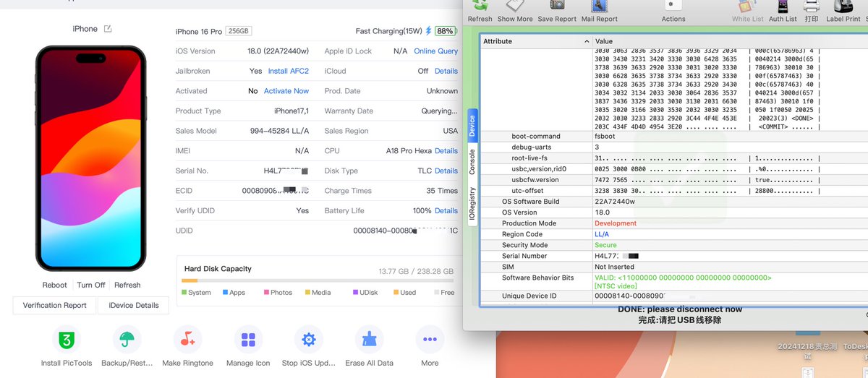Open iDevice Details

pos(133,306)
